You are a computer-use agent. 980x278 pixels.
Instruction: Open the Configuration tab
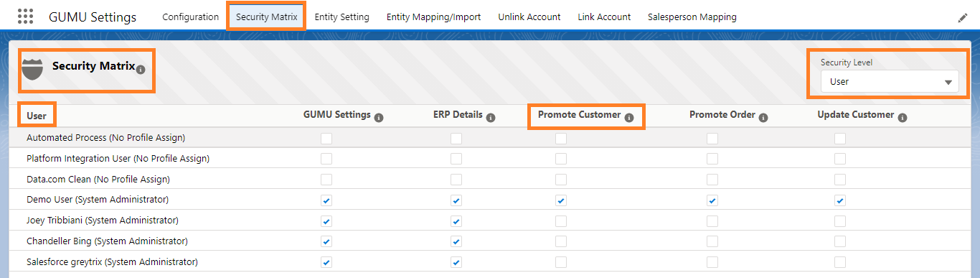pos(191,17)
